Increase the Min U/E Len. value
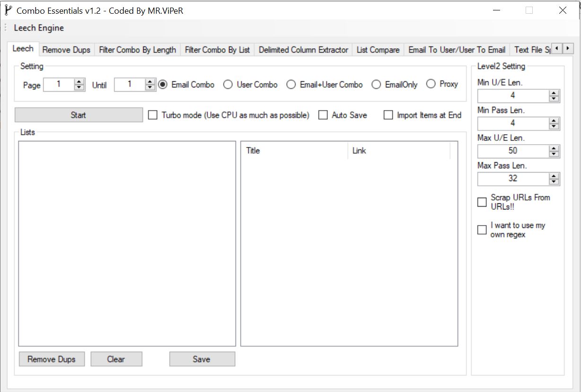581x392 pixels. tap(554, 93)
